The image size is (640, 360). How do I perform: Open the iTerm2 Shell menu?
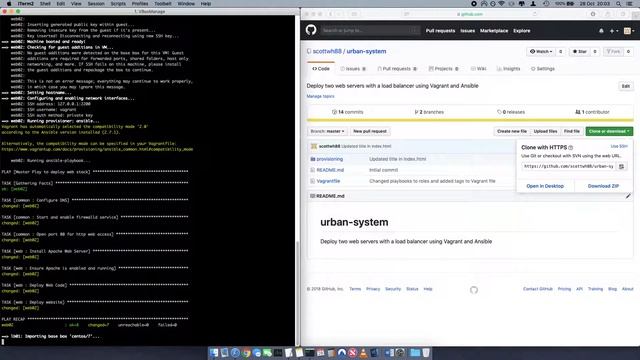(45, 4)
